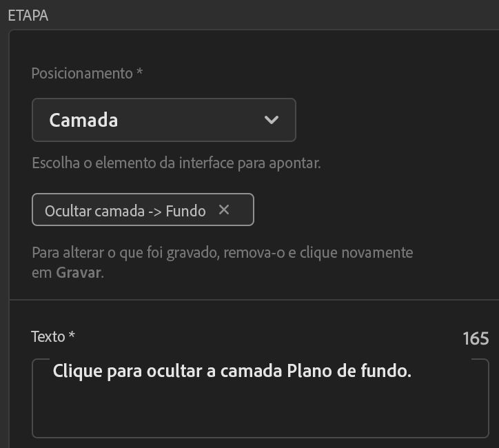Click the words 'Plano de fundo' in textbox

pyautogui.click(x=347, y=371)
